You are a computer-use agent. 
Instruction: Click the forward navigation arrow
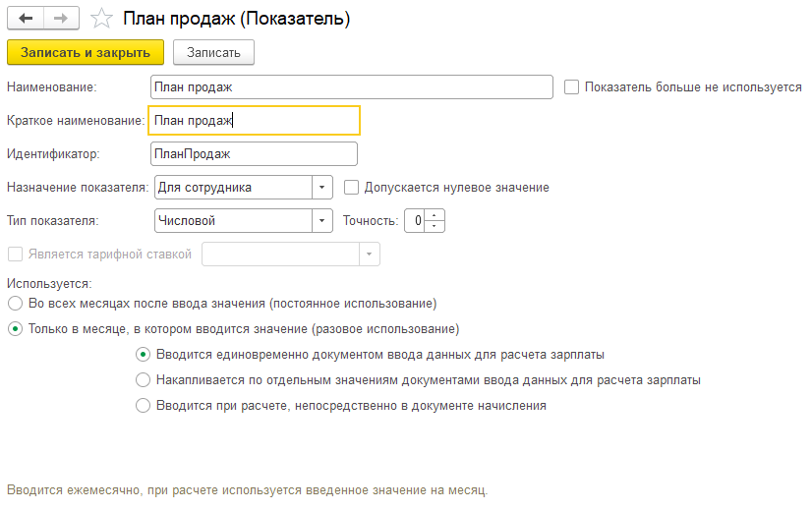pyautogui.click(x=61, y=19)
